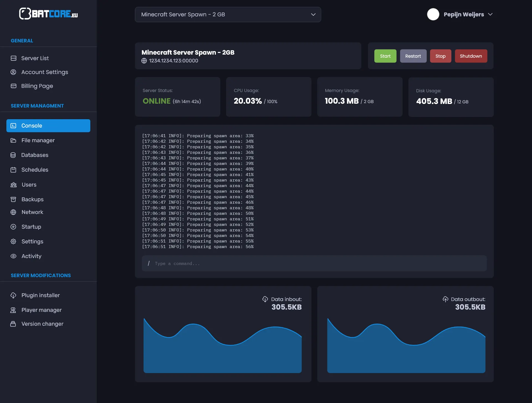Click the user profile avatar circle
This screenshot has height=403, width=532.
[433, 14]
